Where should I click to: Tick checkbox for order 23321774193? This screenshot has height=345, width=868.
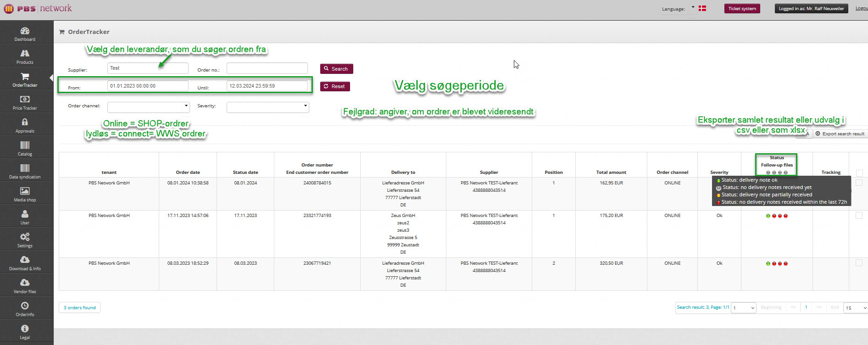coord(859,216)
